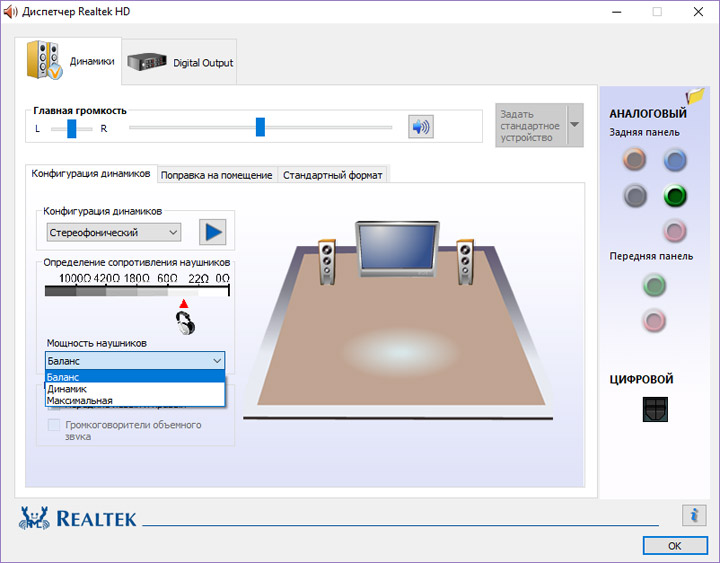Toggle Громкоговорители объемного звука checkbox
Viewport: 720px width, 563px height.
pos(54,425)
